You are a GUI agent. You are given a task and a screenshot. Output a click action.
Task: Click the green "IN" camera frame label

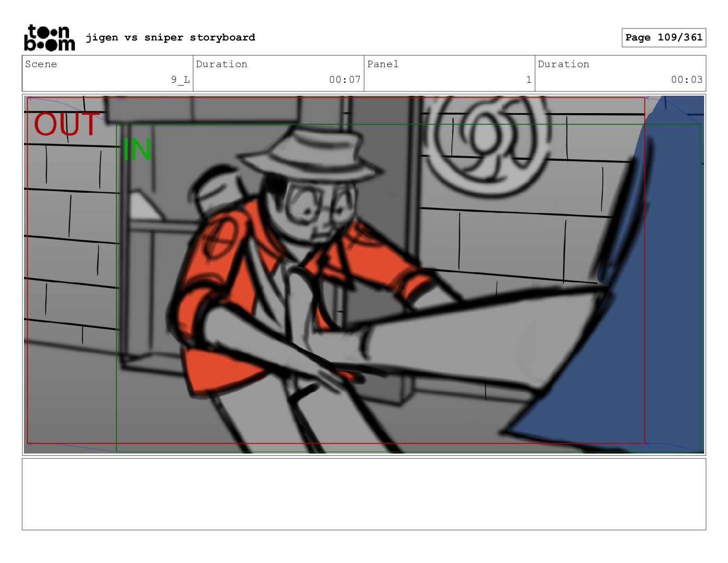(137, 149)
